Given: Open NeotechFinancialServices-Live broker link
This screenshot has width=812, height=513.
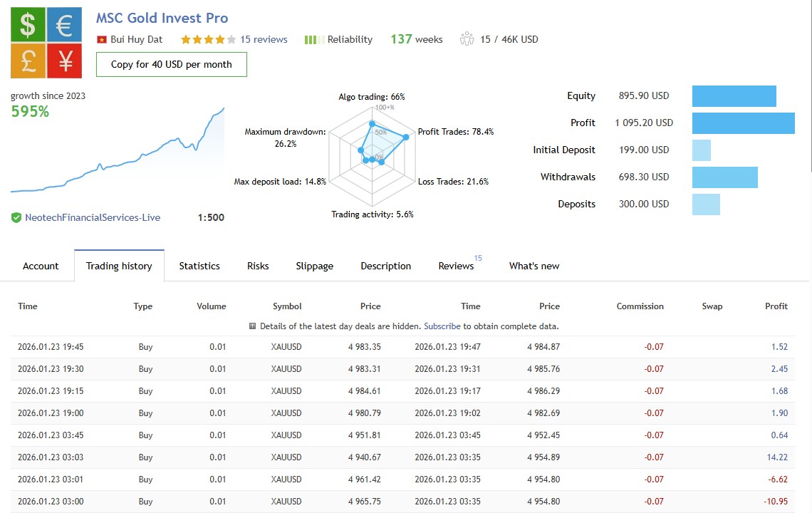Looking at the screenshot, I should pos(93,217).
